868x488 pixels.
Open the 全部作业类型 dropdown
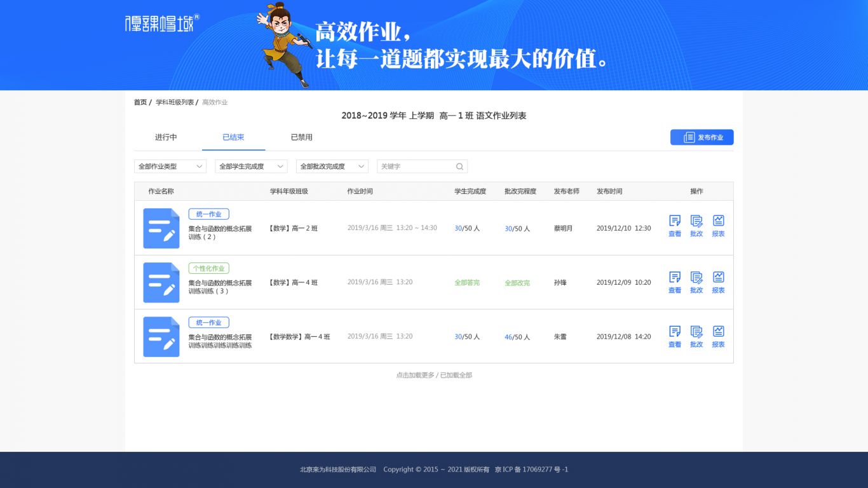pyautogui.click(x=170, y=166)
